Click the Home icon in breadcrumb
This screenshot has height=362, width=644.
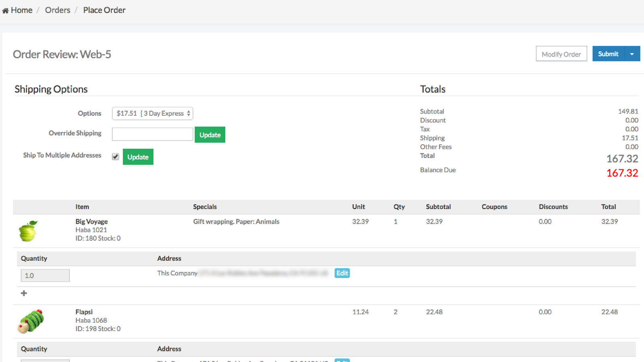coord(5,11)
